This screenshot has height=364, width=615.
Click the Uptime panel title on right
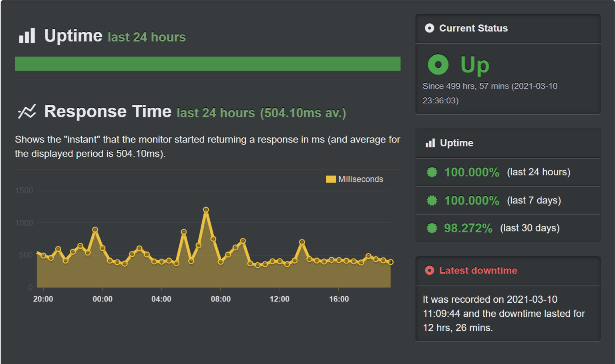tap(456, 143)
